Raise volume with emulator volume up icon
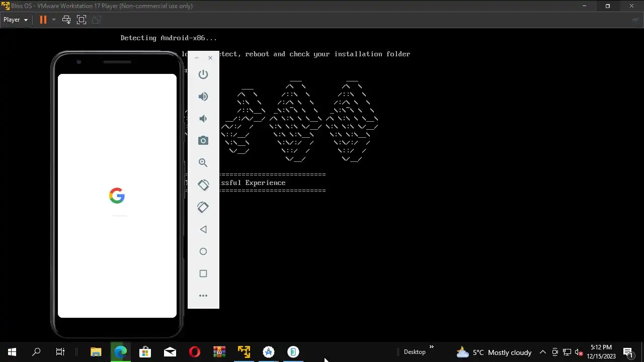Screen dimensions: 644x362 coord(203,97)
